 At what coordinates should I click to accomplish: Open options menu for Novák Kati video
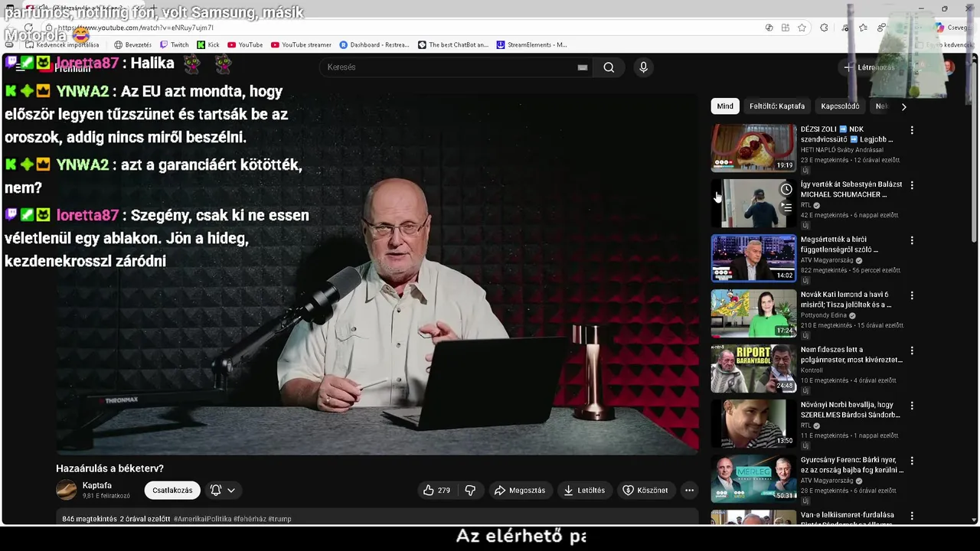[912, 295]
